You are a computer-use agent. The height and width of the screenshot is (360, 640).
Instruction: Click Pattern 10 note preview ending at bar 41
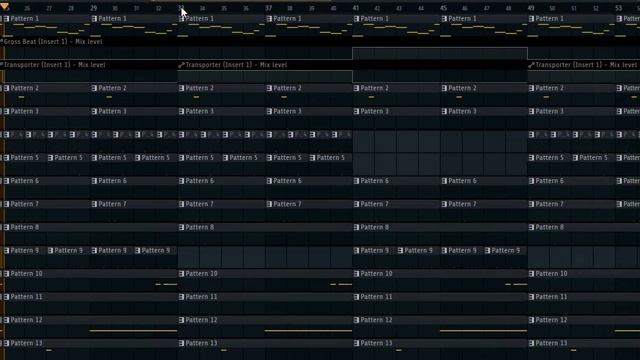pos(341,284)
